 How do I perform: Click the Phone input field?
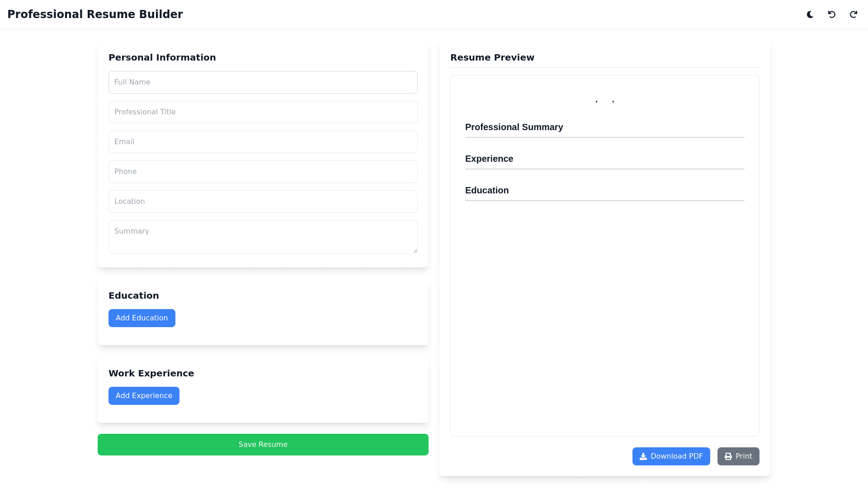(x=263, y=172)
